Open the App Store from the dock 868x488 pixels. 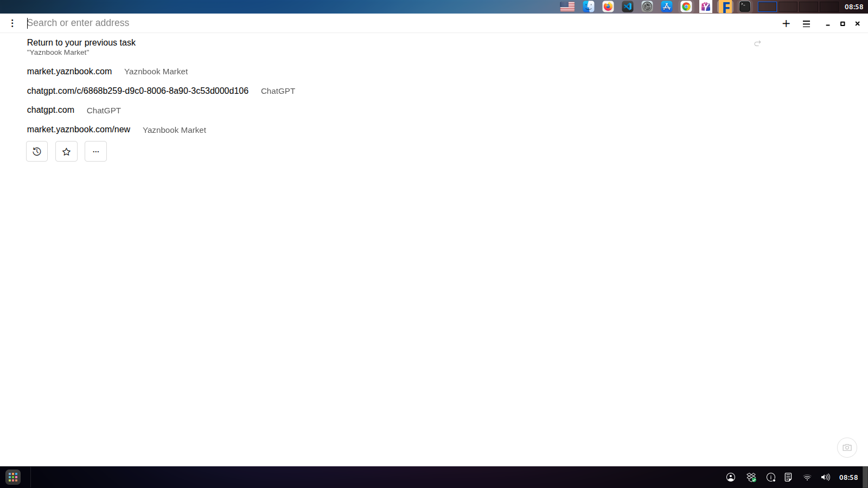coord(667,7)
